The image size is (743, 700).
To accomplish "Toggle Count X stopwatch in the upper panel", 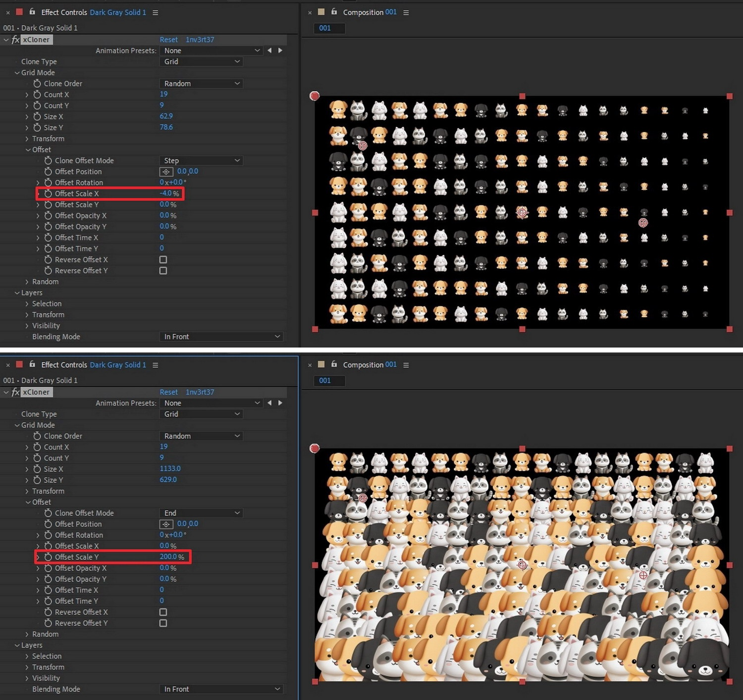I will click(x=37, y=95).
